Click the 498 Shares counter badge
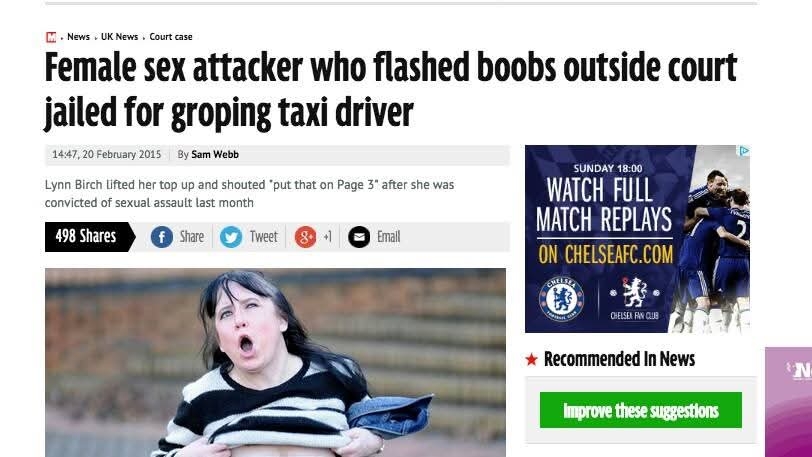This screenshot has height=457, width=812. pos(90,237)
